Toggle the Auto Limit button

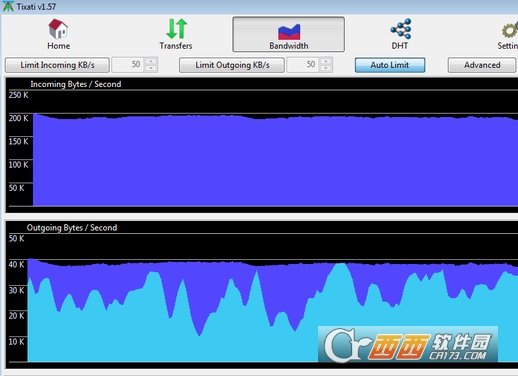[390, 65]
